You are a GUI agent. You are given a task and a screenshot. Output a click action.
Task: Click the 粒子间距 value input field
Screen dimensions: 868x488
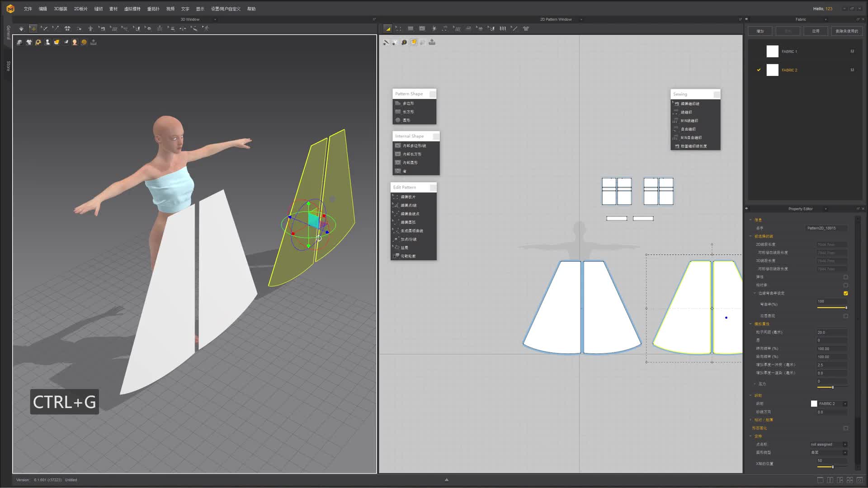[831, 332]
